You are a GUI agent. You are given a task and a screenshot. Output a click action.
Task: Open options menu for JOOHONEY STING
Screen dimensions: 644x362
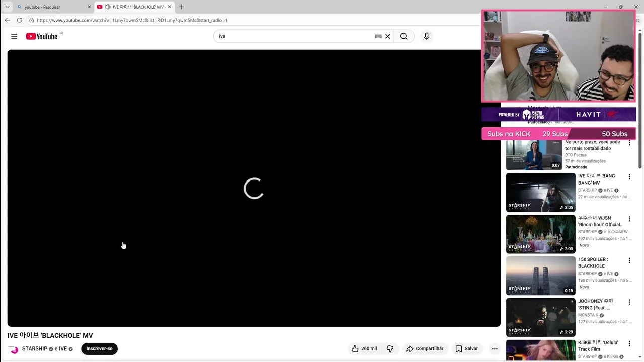pyautogui.click(x=629, y=302)
